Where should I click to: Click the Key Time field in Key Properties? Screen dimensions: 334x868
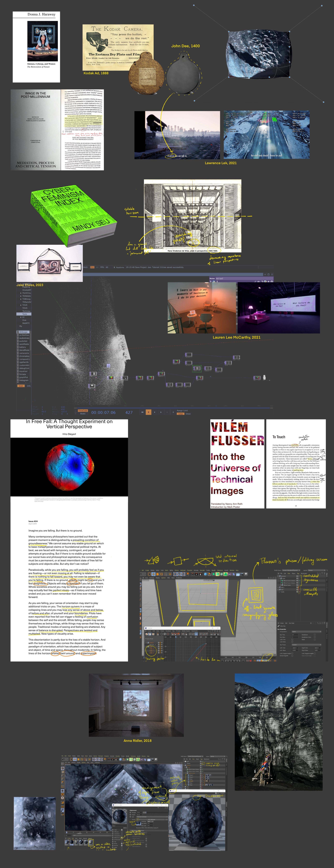296,635
